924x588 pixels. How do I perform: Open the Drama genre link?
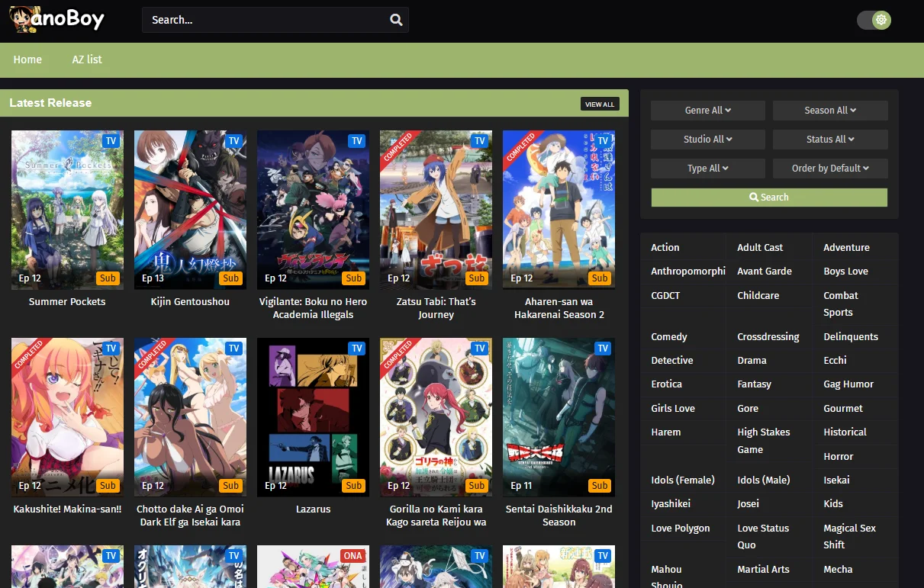pyautogui.click(x=752, y=361)
